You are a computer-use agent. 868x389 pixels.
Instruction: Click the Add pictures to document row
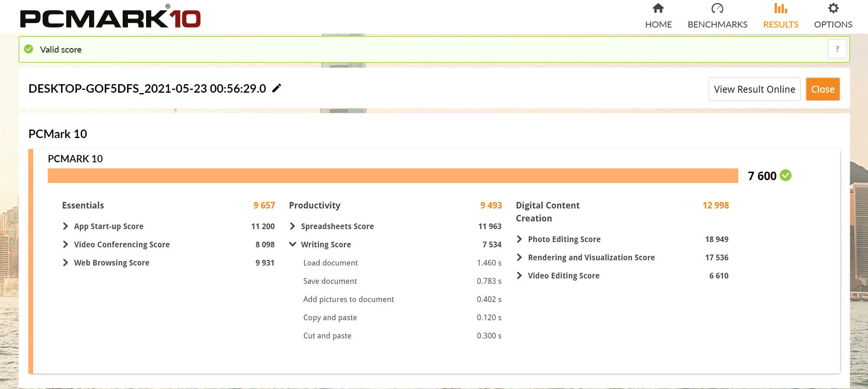point(402,299)
